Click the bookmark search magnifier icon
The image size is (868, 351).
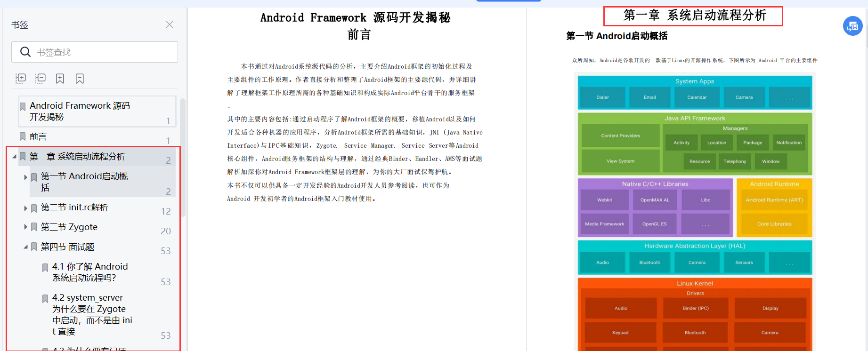[25, 52]
